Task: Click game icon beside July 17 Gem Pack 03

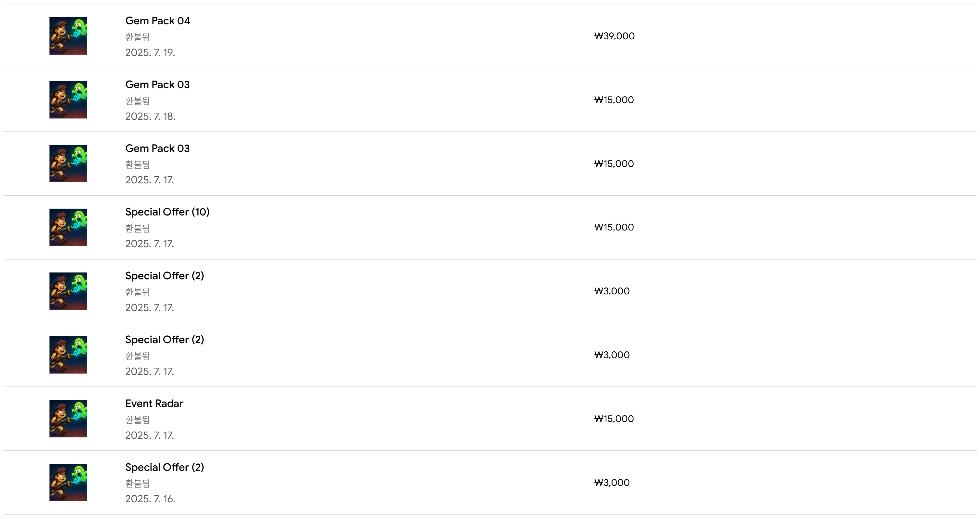Action: coord(68,163)
